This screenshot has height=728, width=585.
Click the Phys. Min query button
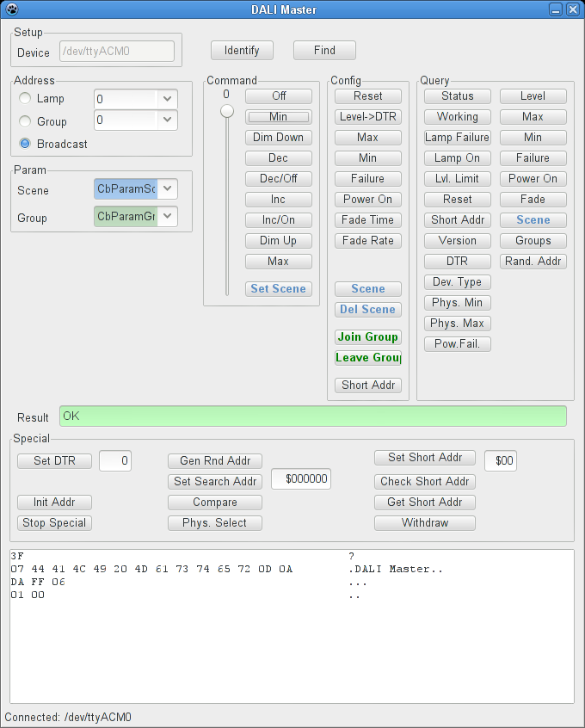[x=458, y=303]
